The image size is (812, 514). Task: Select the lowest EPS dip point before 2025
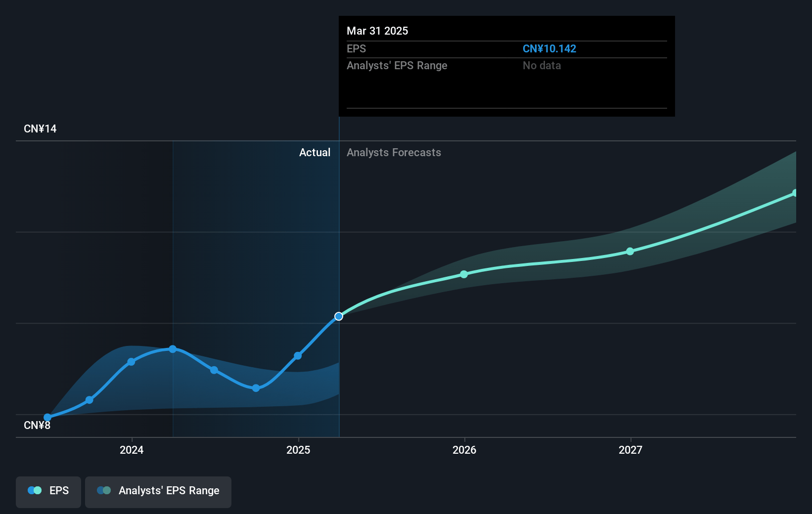pyautogui.click(x=256, y=388)
